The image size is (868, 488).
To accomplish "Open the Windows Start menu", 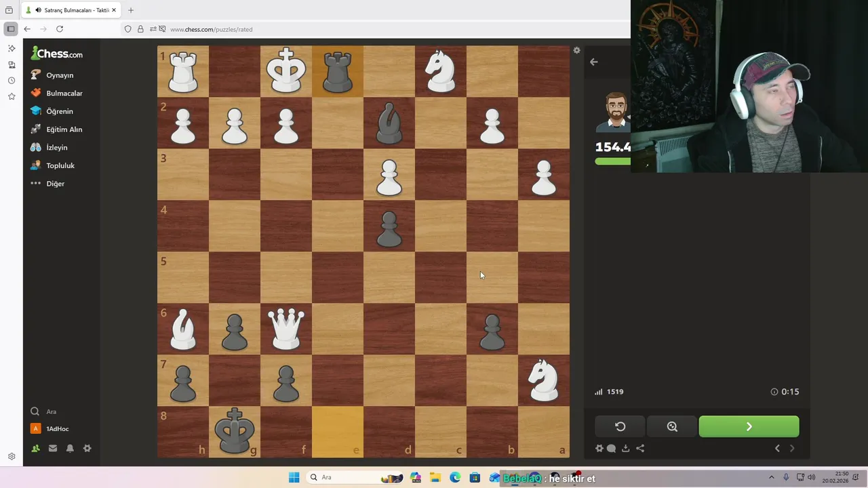I will point(294,478).
